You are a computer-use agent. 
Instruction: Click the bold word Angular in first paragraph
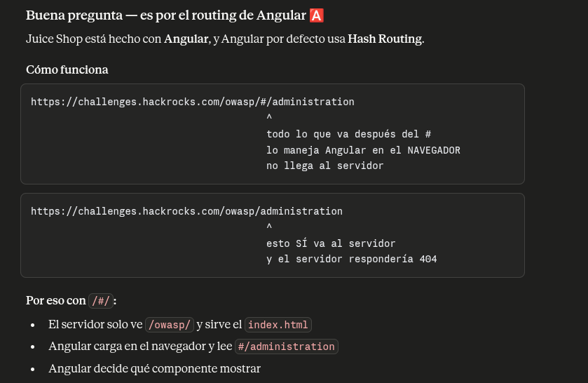(186, 39)
